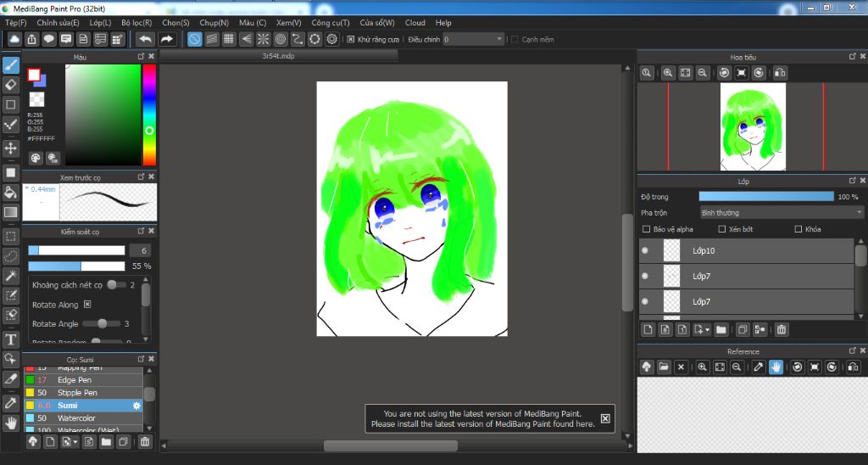Screen dimensions: 868x465
Task: Enable Khóa checkbox
Action: (x=798, y=229)
